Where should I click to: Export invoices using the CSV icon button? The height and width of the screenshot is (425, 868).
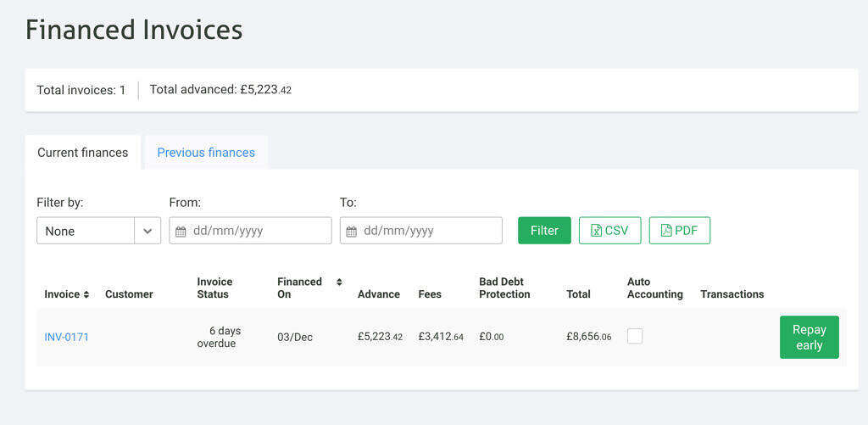[x=609, y=231]
